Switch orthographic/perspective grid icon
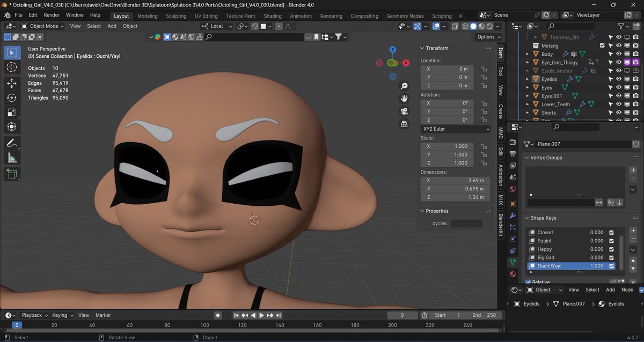This screenshot has width=644, height=342. [404, 124]
